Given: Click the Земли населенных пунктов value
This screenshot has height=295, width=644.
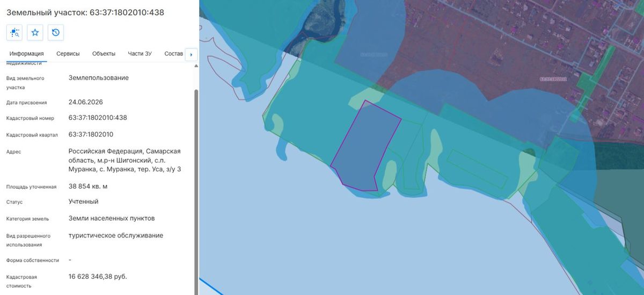Looking at the screenshot, I should tap(112, 219).
